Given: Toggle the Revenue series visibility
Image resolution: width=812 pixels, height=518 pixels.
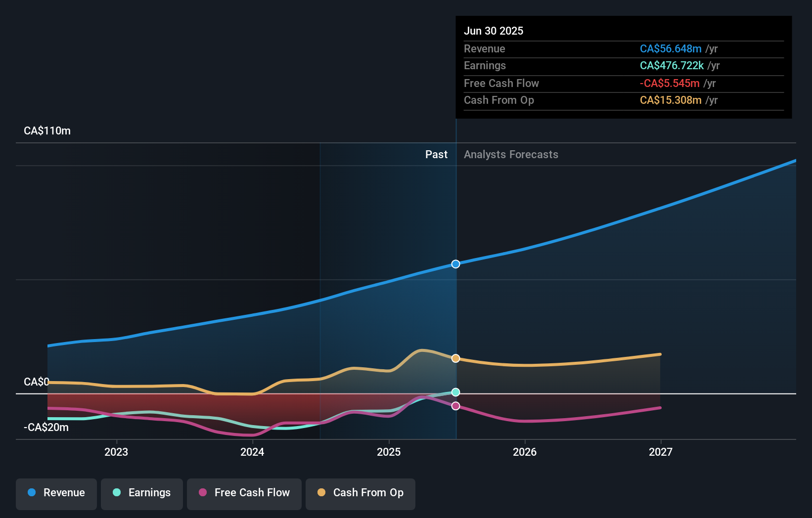Looking at the screenshot, I should tap(56, 494).
